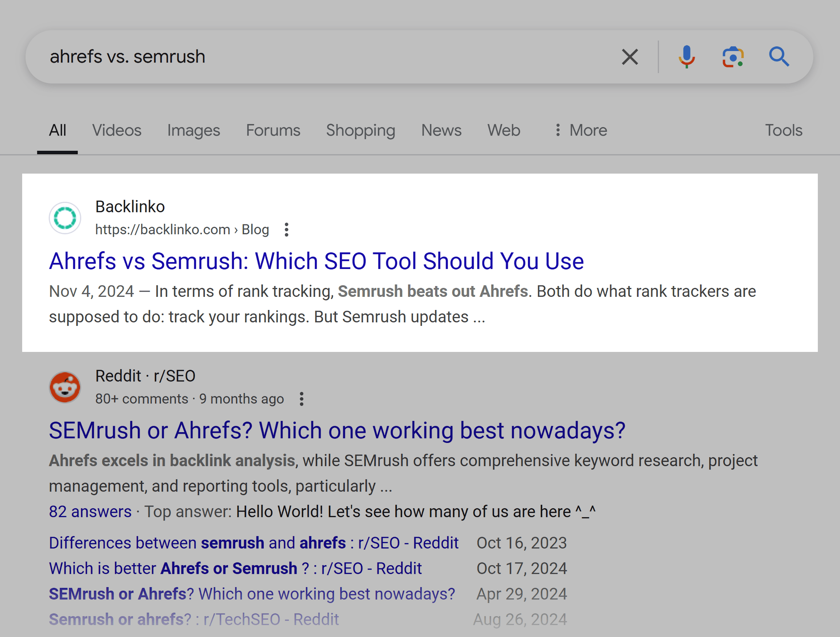The image size is (840, 637).
Task: Click bold text Ahrefs excels in backlink analysis
Action: [172, 461]
